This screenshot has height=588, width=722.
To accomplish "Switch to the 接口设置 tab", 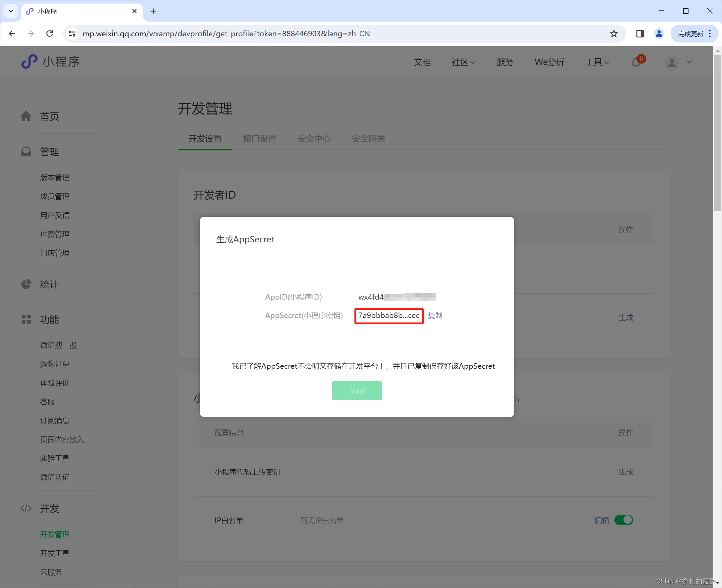I will [x=260, y=139].
